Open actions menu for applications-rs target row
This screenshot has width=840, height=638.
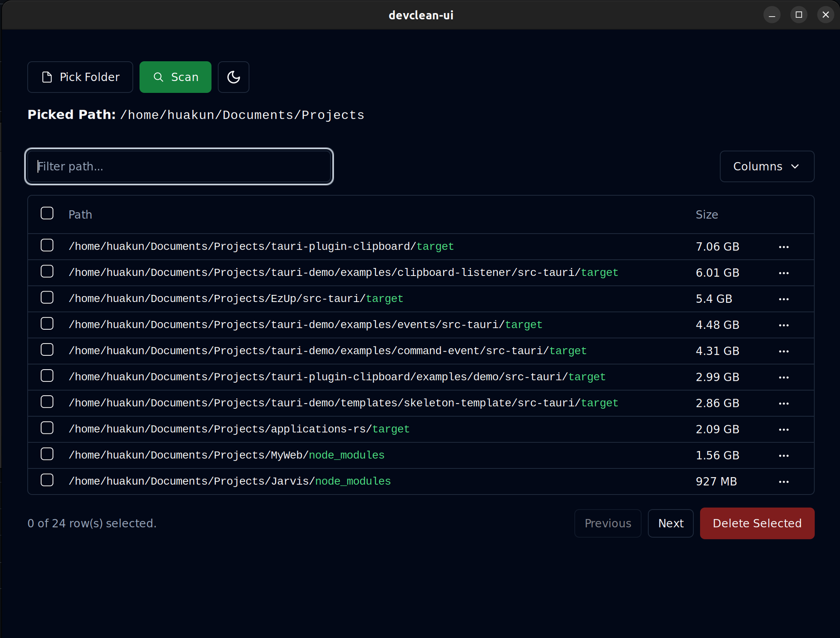point(783,430)
